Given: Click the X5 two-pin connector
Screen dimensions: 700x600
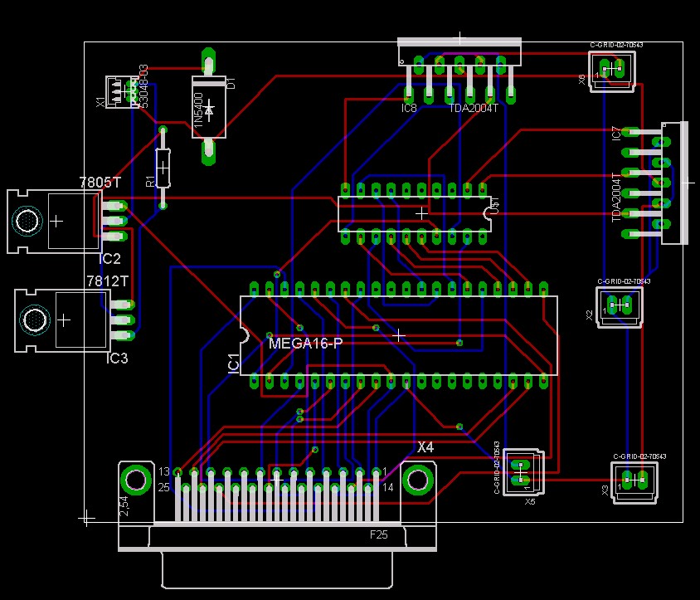Looking at the screenshot, I should click(523, 474).
